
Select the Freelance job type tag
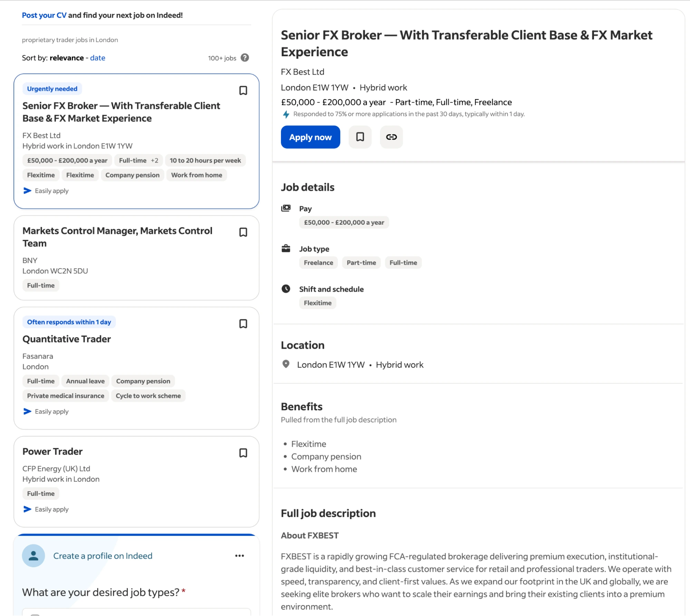click(318, 262)
